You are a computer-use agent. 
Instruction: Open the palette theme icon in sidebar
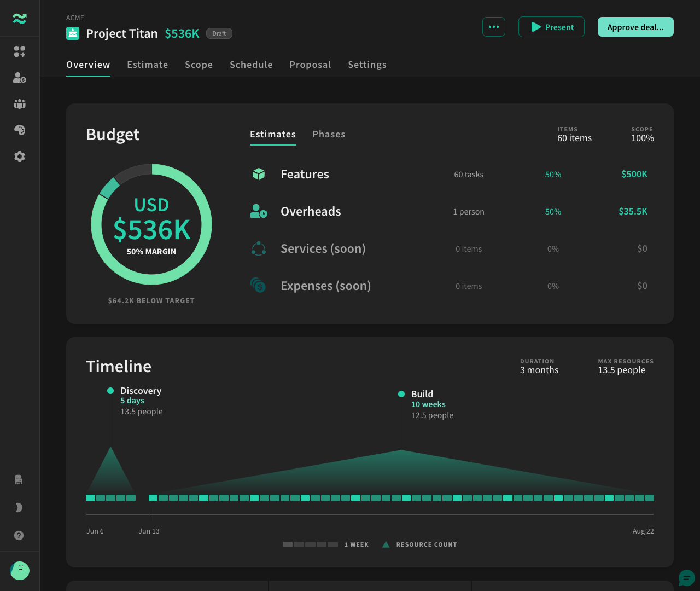point(20,130)
